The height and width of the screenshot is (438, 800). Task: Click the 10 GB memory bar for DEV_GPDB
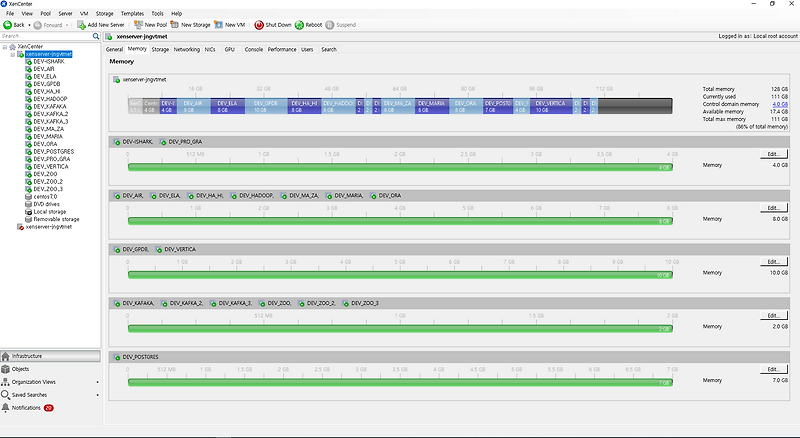(x=400, y=275)
